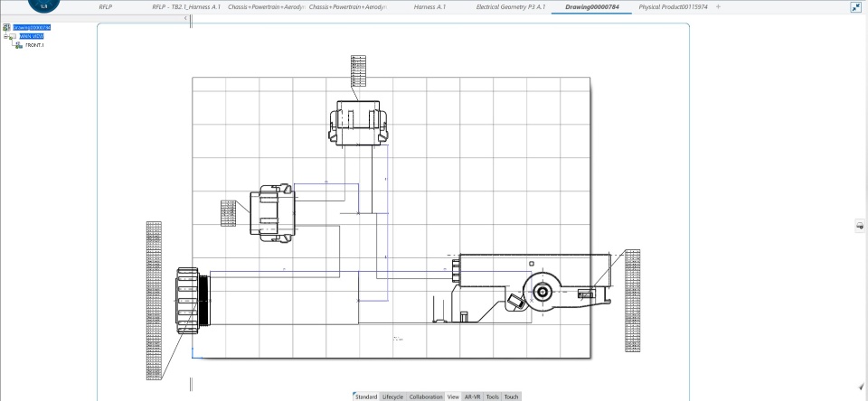Click the FRONT.1 view icon in tree

[19, 44]
